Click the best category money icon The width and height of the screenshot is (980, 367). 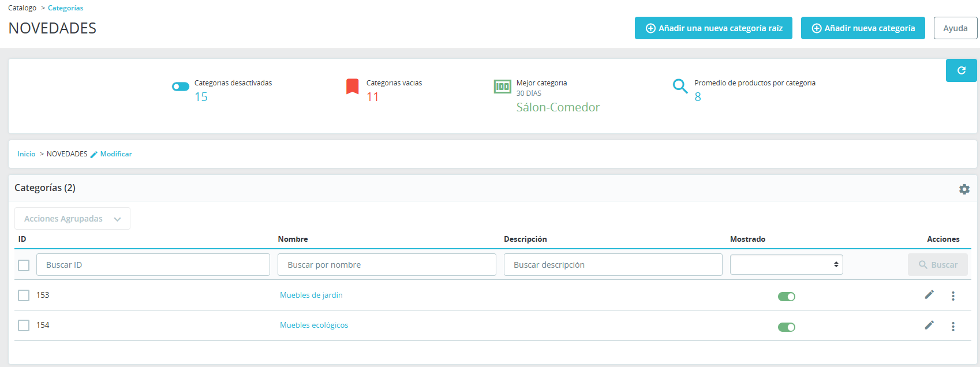(502, 87)
